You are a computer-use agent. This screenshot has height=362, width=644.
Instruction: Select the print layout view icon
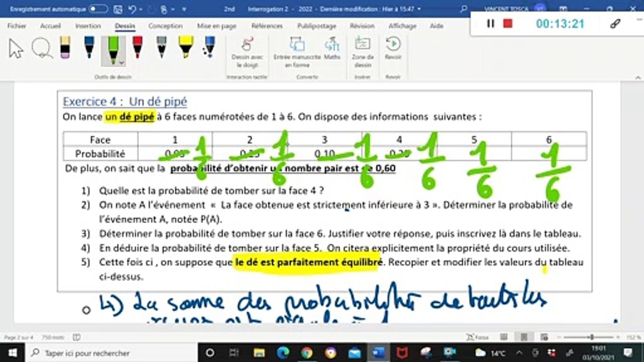[x=524, y=337]
